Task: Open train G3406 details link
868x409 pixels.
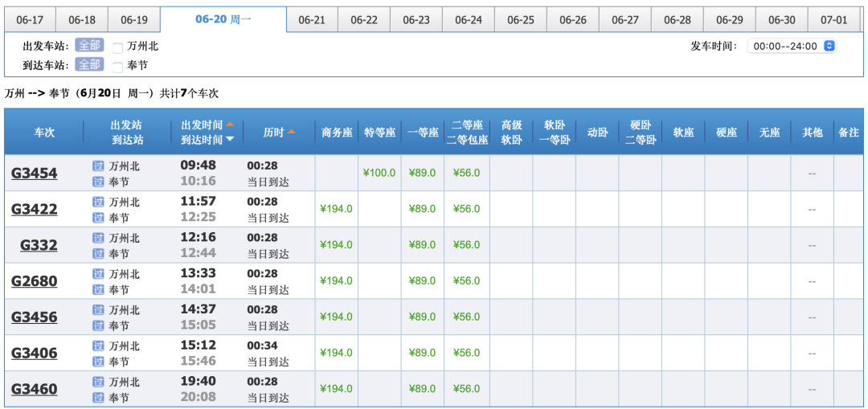Action: pos(35,353)
